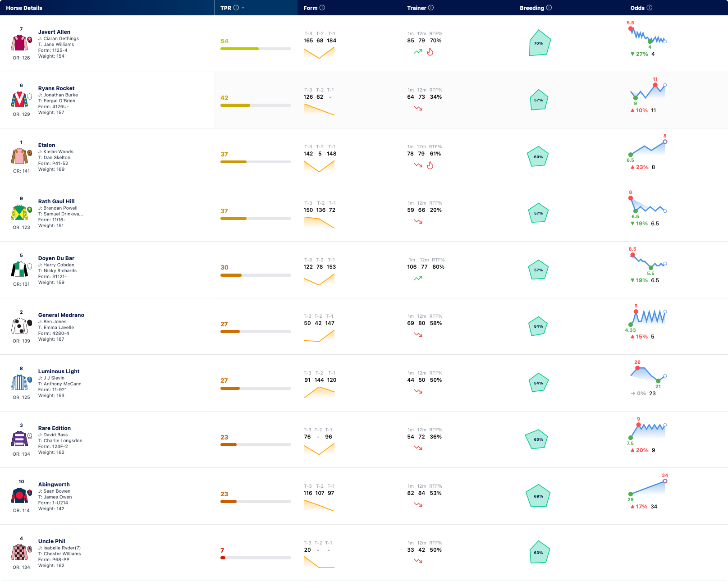Open the General Medrano horse name link
Image resolution: width=728 pixels, height=581 pixels.
pyautogui.click(x=61, y=315)
